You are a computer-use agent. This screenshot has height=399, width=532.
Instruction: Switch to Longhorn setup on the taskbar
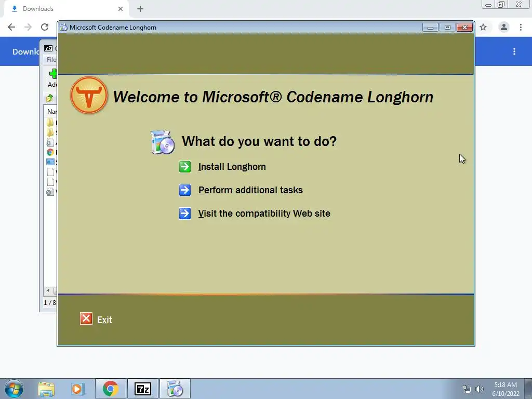[x=175, y=389]
